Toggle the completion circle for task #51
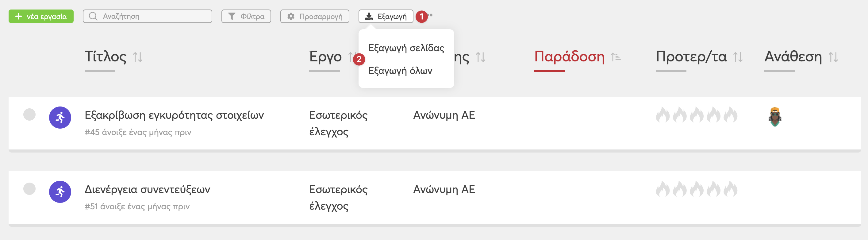868x240 pixels. (29, 189)
